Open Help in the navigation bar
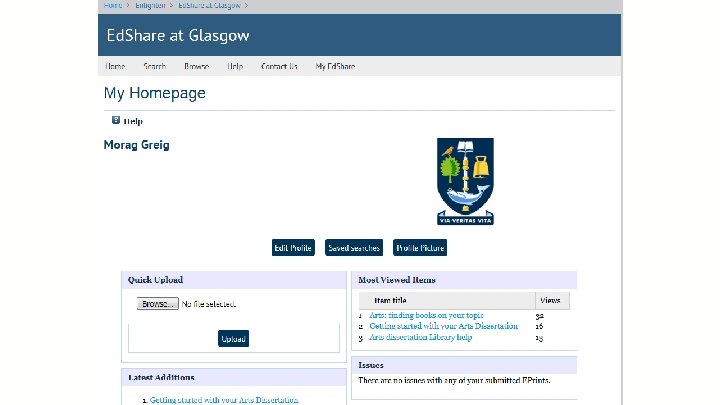This screenshot has height=405, width=720. 235,66
